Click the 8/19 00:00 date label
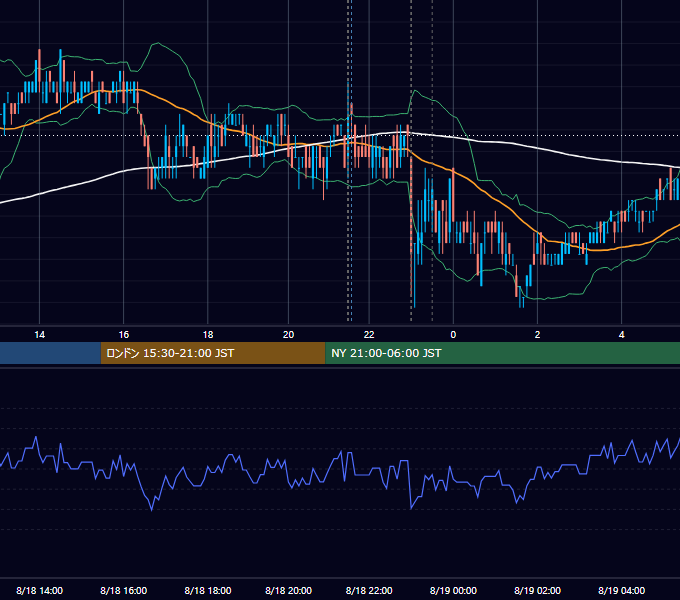This screenshot has height=600, width=680. (453, 590)
